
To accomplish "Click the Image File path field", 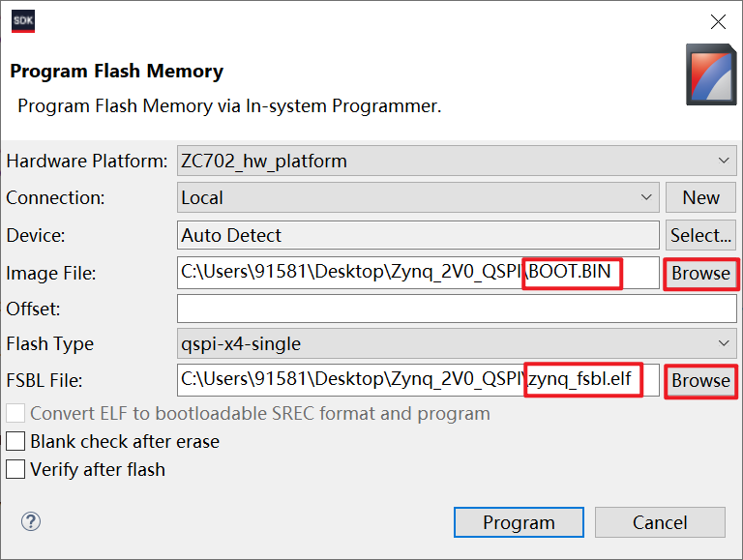I will 418,273.
